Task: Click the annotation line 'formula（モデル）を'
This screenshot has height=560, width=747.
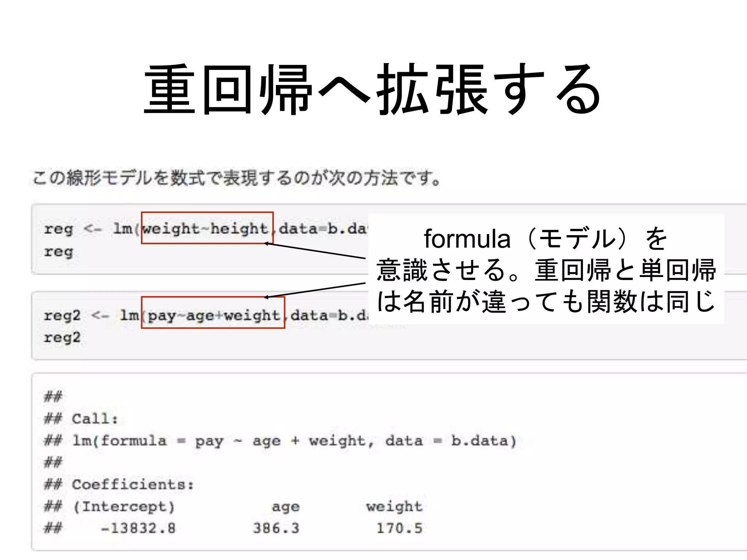Action: click(546, 239)
